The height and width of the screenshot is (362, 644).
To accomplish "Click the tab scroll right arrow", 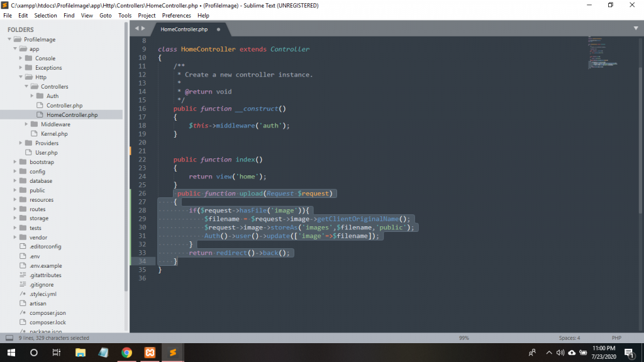I will [143, 29].
